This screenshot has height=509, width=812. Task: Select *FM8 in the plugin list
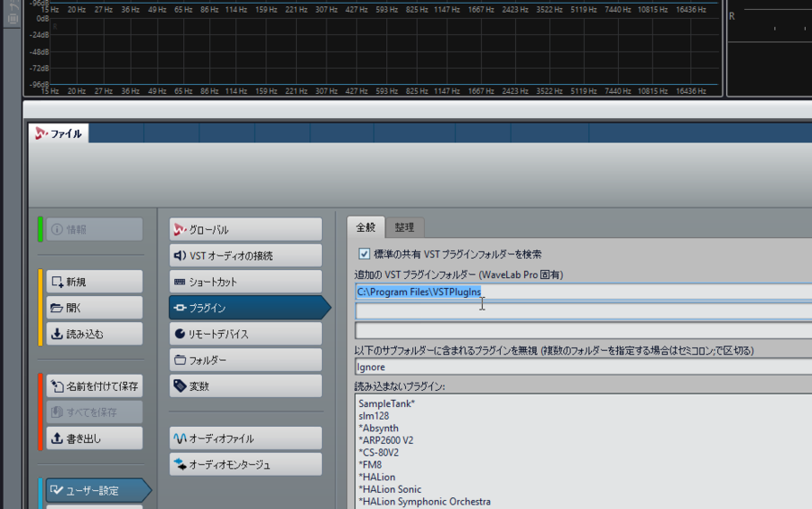[x=370, y=465]
